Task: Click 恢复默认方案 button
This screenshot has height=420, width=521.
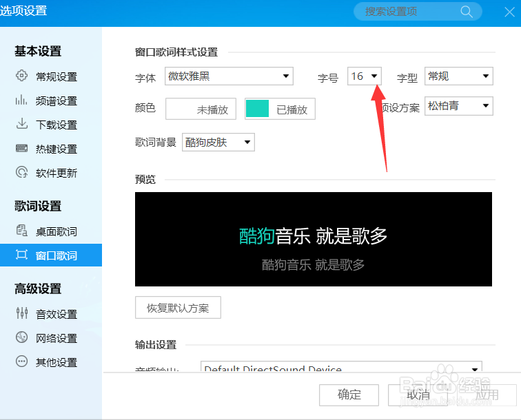Action: point(178,308)
